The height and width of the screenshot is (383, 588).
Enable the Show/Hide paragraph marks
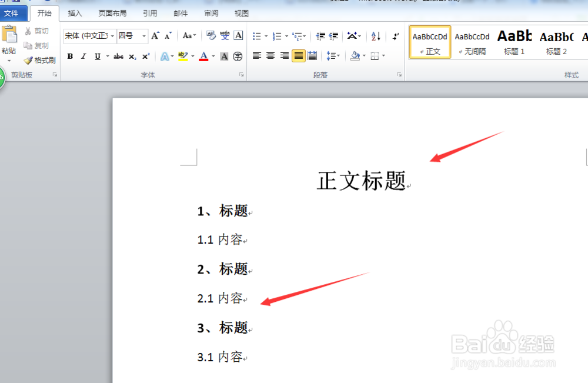[395, 36]
